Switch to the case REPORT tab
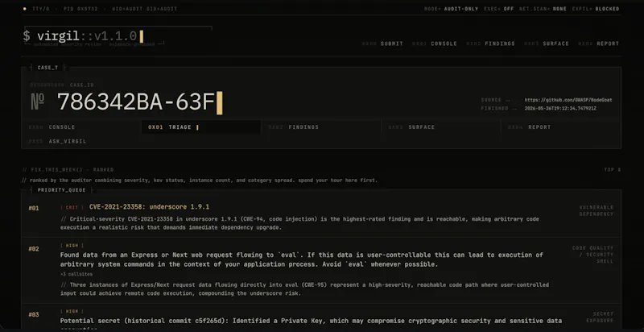Screen dimensions: 644x332 [x=560, y=127]
